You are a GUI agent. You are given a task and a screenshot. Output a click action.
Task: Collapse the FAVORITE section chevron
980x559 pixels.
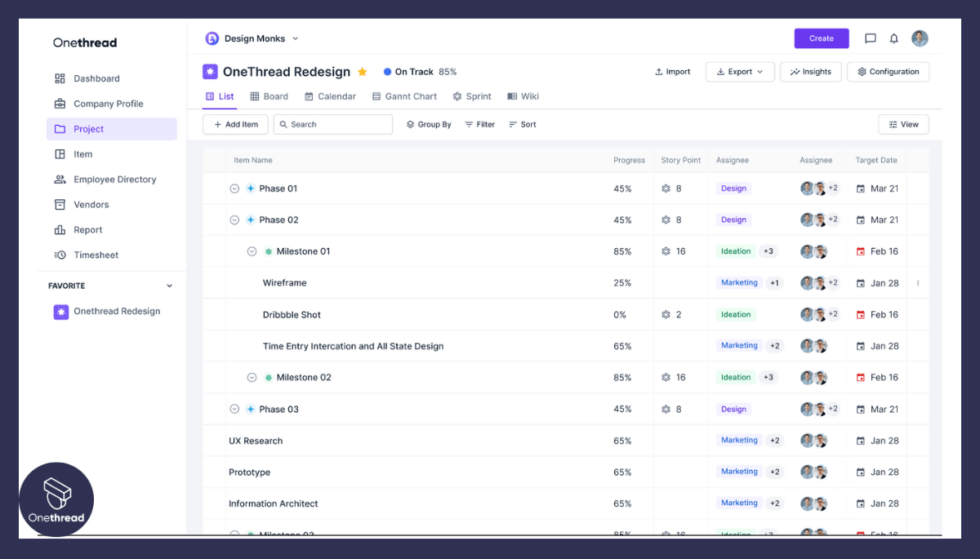170,286
